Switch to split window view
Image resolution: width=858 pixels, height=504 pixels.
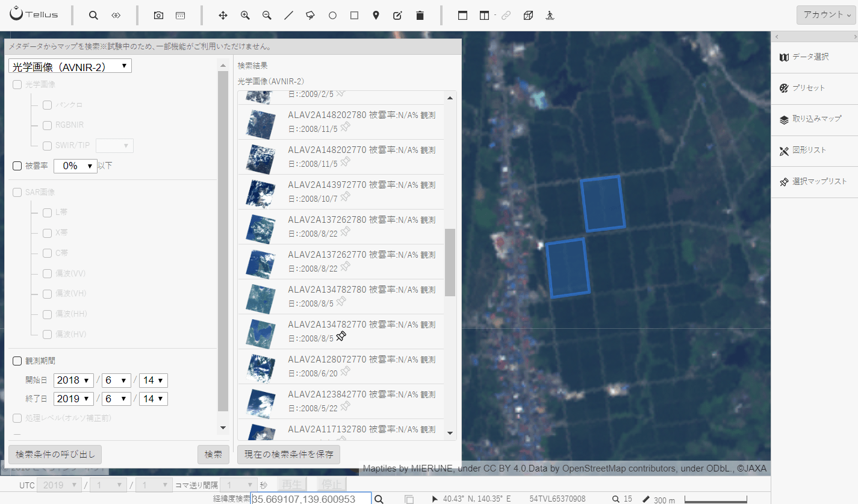click(x=484, y=16)
